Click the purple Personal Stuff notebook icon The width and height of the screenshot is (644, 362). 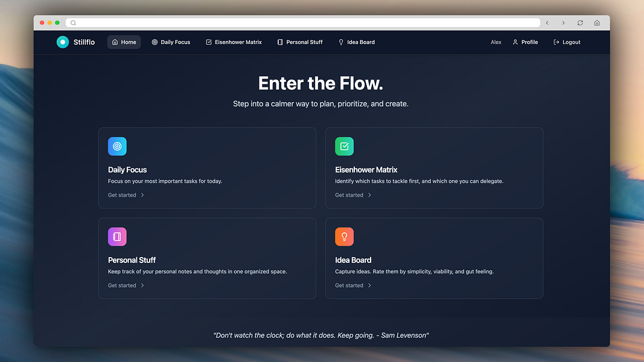click(x=117, y=237)
